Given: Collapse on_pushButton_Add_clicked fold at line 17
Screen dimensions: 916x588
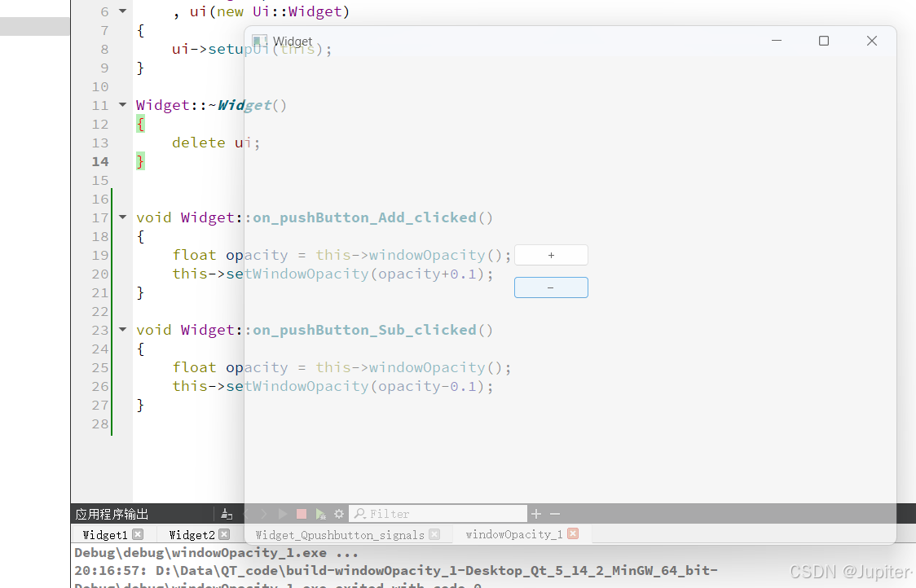Looking at the screenshot, I should click(x=123, y=217).
